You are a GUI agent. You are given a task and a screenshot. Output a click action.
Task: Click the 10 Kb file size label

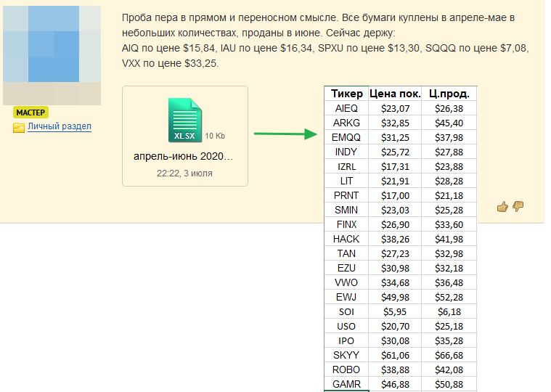pos(215,136)
